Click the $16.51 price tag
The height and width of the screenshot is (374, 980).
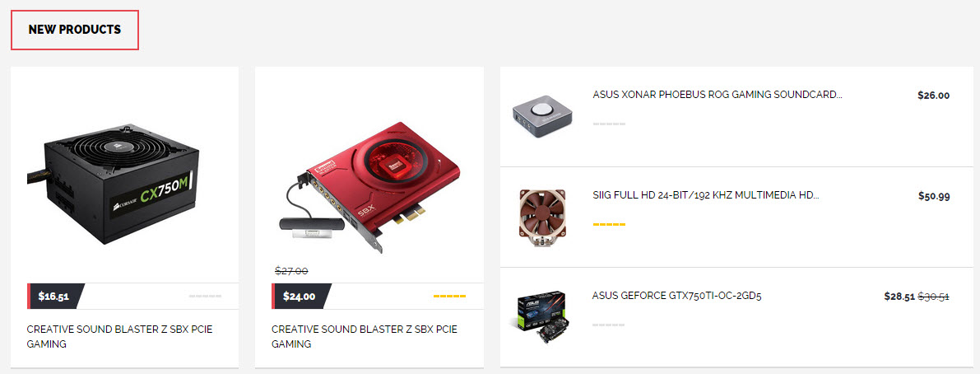tap(54, 297)
